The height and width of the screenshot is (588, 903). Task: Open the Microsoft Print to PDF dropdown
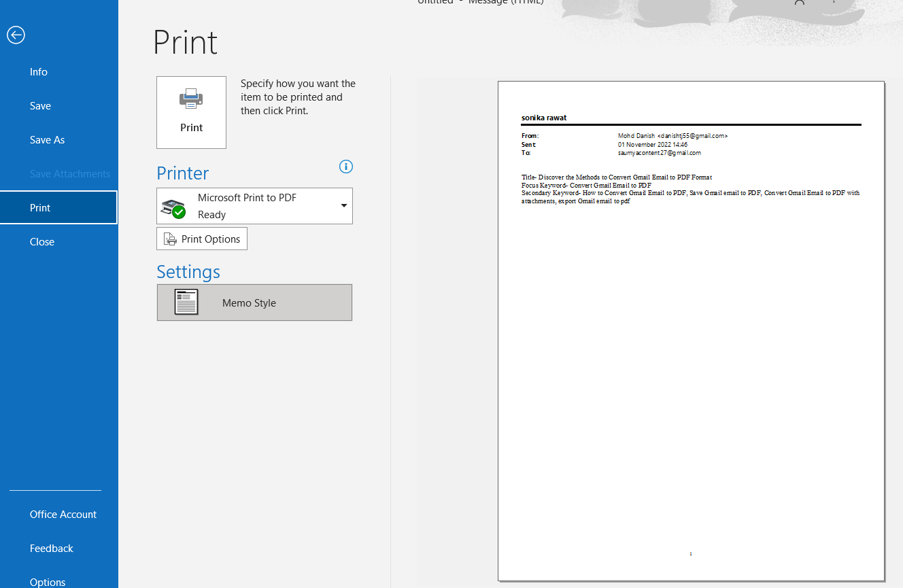254,206
